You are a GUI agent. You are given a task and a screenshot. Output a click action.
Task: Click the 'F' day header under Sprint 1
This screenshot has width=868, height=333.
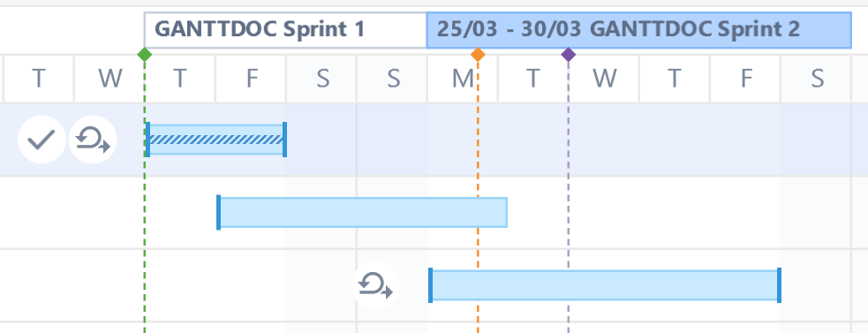251,79
